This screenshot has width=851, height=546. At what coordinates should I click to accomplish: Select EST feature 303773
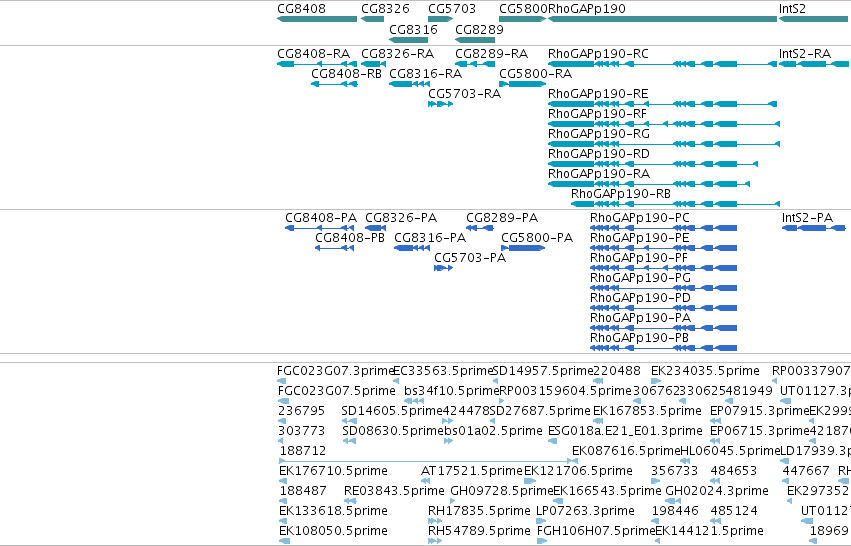282,441
